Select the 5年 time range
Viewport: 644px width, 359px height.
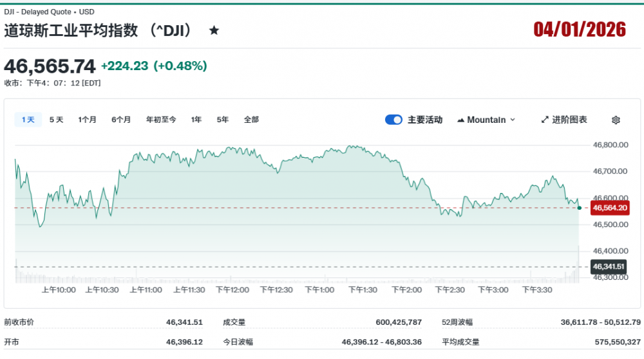[x=223, y=120]
